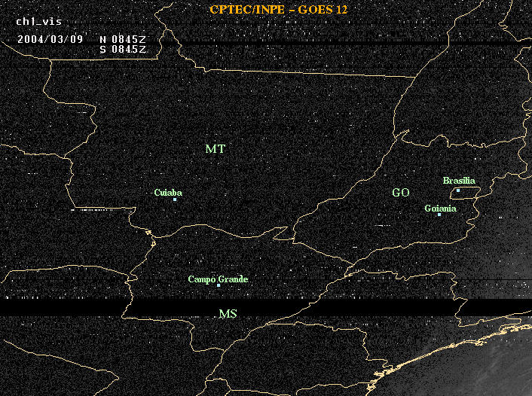Click the Campo Grande city marker dot
Viewport: 532px width, 396px height.
tap(219, 285)
